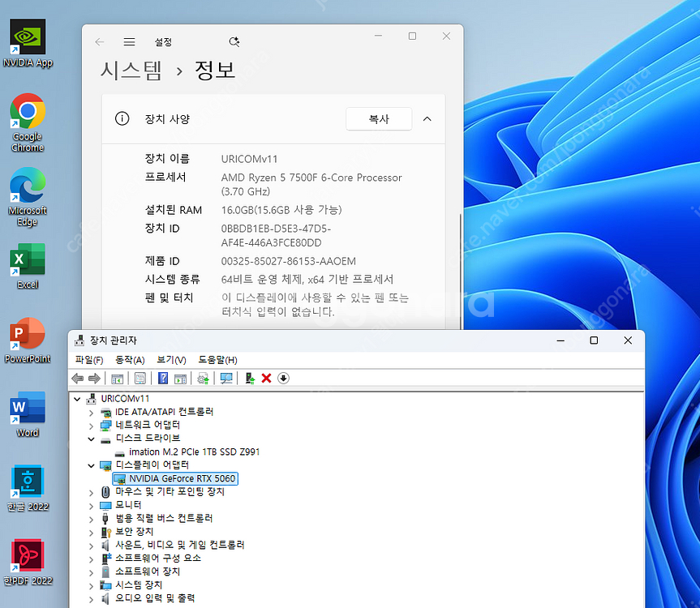Collapse the 장치 사양 section chevron
Image resolution: width=700 pixels, height=608 pixels.
427,118
